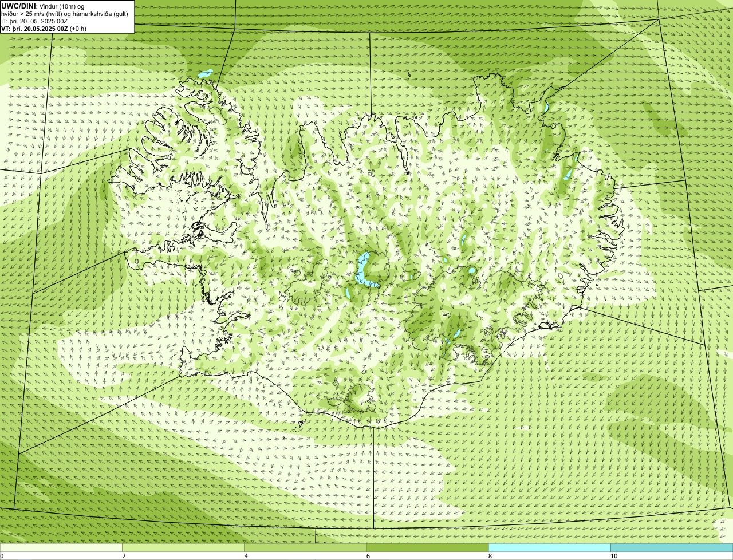
Task: Click the teal legend segment above 10
Action: point(672,548)
